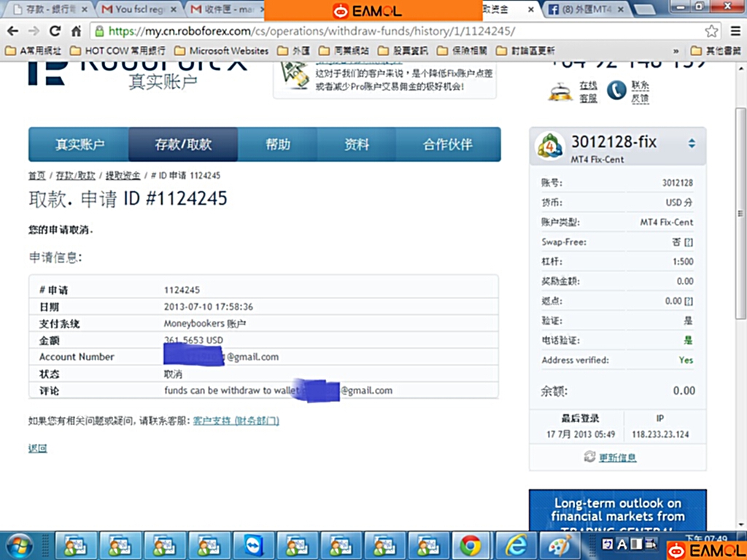Select the amount '361.5653 USD'
Viewport: 747px width, 560px height.
[x=193, y=340]
